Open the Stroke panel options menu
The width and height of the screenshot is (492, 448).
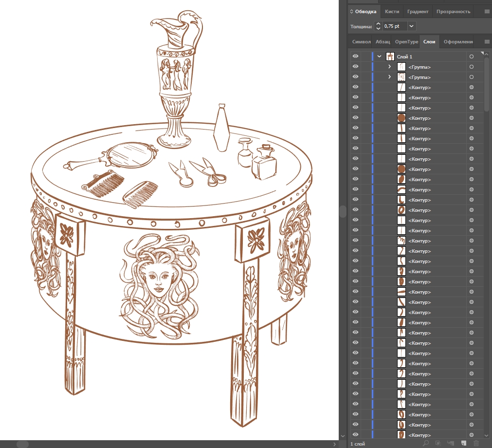coord(487,11)
